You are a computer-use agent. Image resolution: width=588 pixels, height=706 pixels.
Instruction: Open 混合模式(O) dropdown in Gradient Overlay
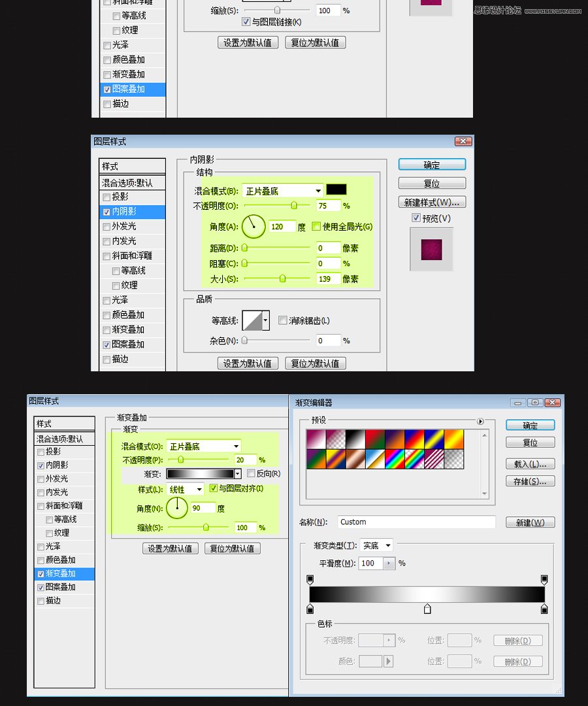[204, 446]
